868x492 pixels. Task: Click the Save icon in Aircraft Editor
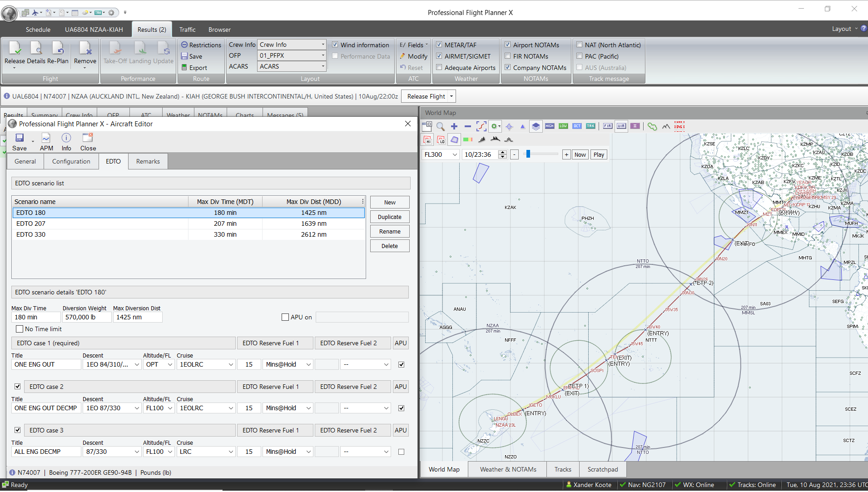tap(20, 142)
